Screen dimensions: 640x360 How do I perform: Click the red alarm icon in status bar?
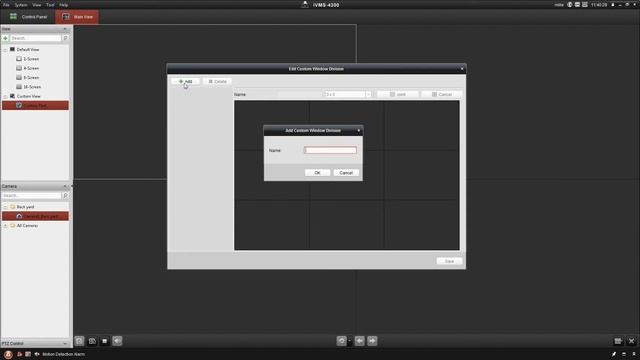point(8,354)
